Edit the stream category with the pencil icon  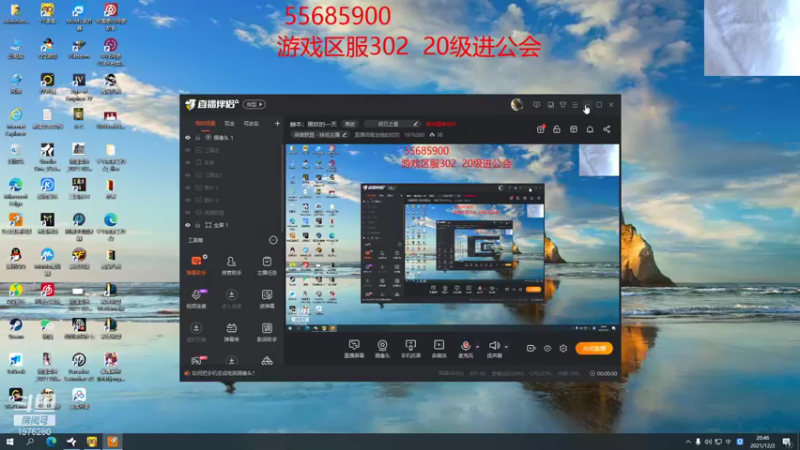[416, 124]
